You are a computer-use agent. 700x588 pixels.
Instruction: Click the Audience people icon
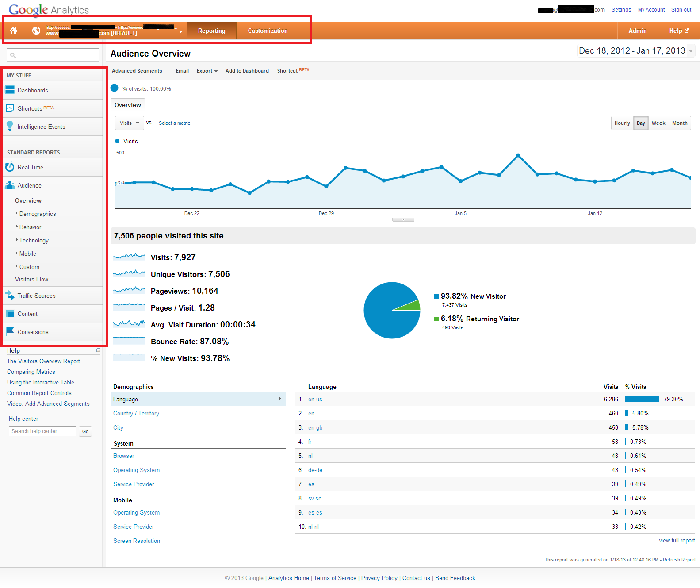click(x=10, y=185)
